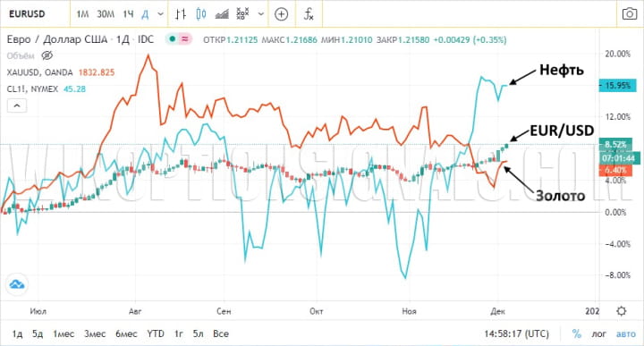Screen dimensions: 644x346
Task: Toggle лог logarithmic scale
Action: pos(598,334)
